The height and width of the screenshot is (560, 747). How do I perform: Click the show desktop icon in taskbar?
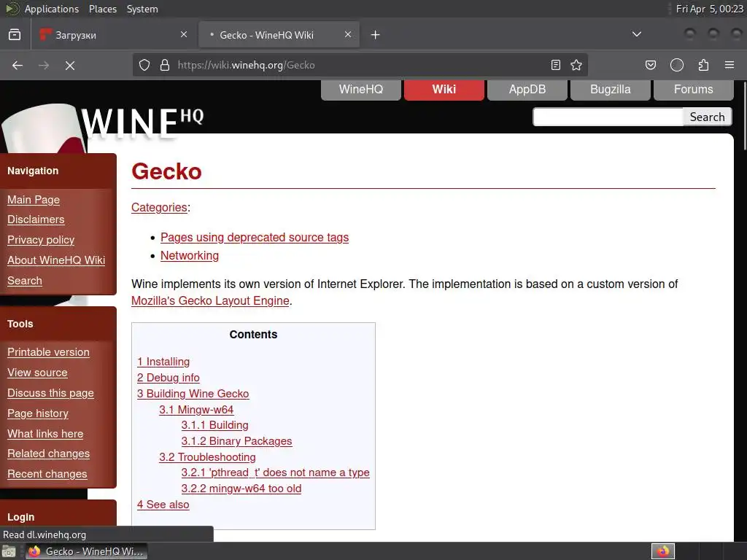[x=9, y=551]
